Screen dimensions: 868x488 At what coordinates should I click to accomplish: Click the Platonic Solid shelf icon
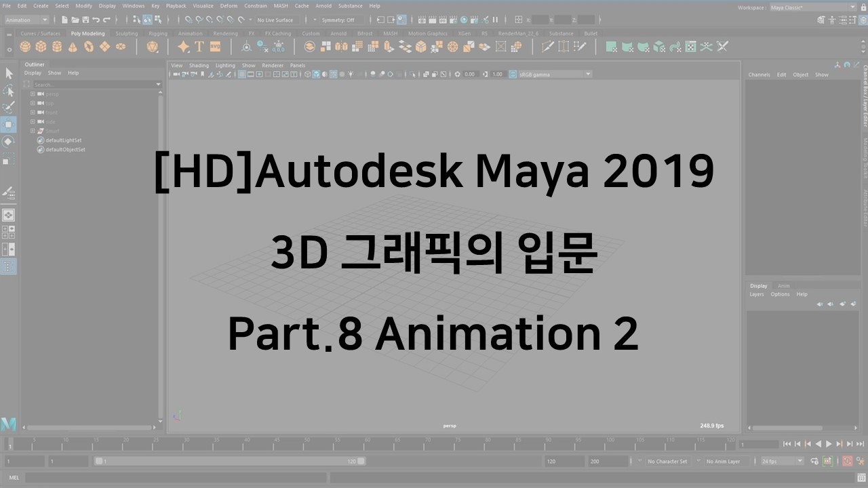153,47
